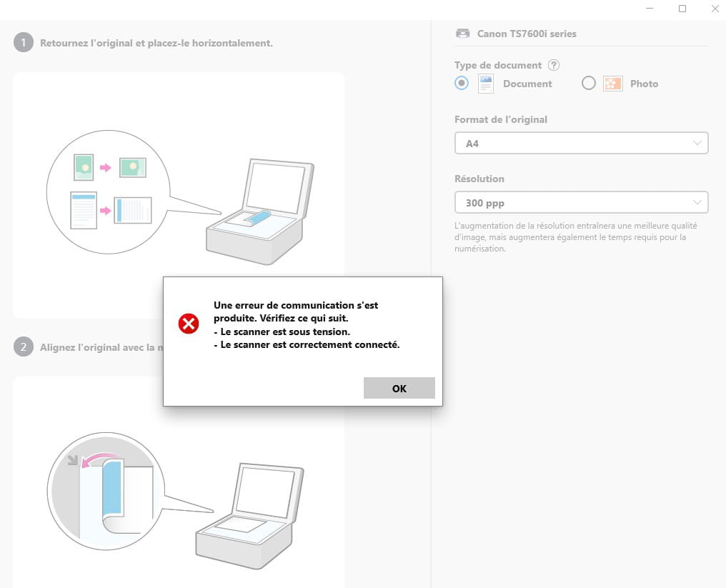Maximize the scan window

click(x=682, y=9)
